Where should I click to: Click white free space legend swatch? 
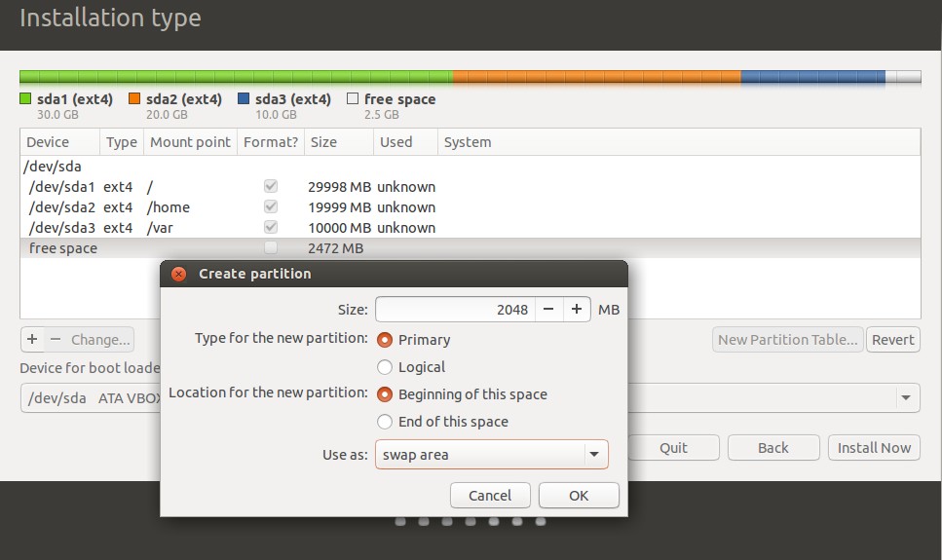[353, 98]
